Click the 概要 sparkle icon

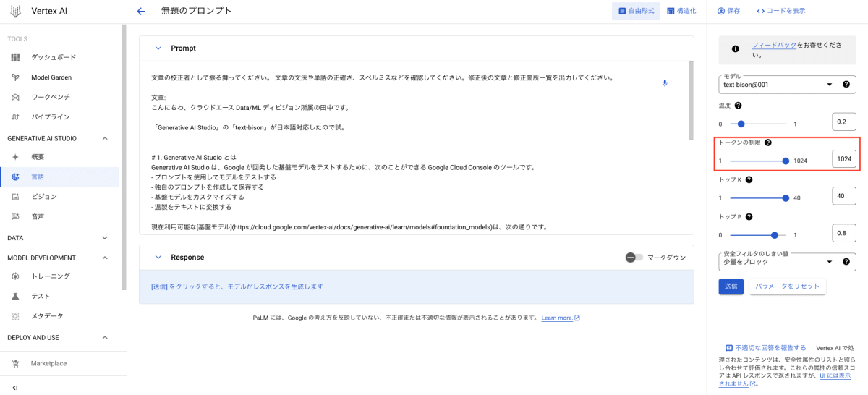coord(15,156)
